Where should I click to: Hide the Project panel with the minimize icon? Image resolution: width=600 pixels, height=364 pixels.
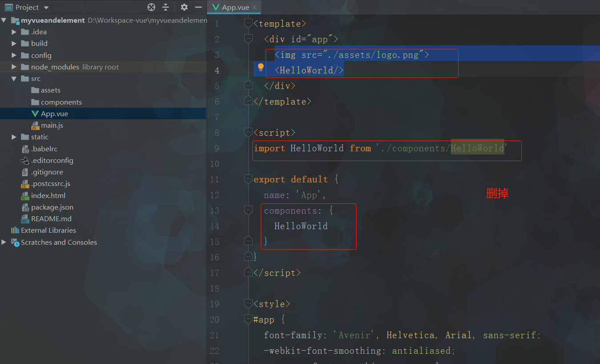click(199, 7)
